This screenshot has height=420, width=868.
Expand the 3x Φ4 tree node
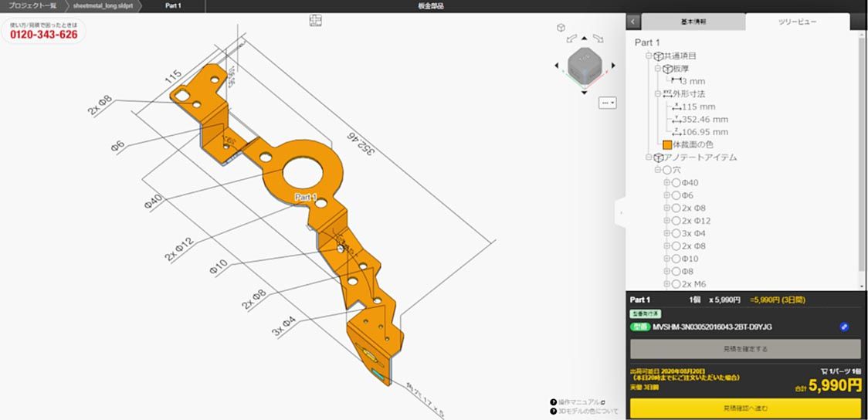[667, 233]
